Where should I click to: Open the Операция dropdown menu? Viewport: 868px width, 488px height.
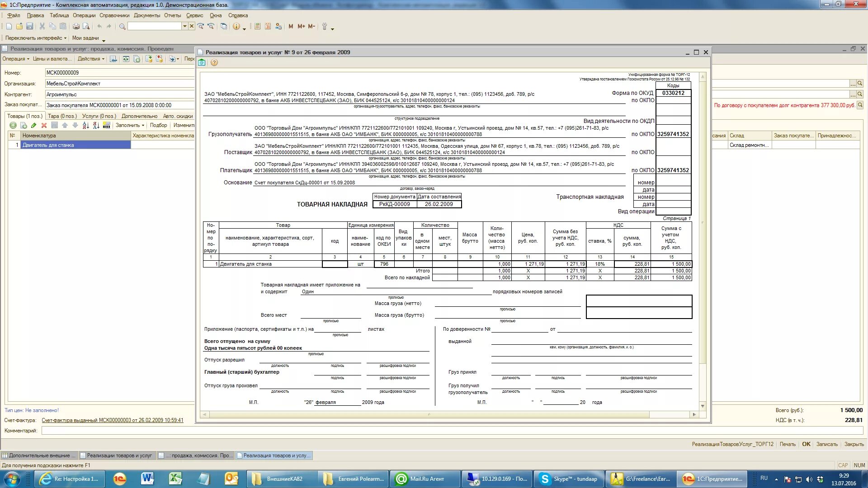16,59
